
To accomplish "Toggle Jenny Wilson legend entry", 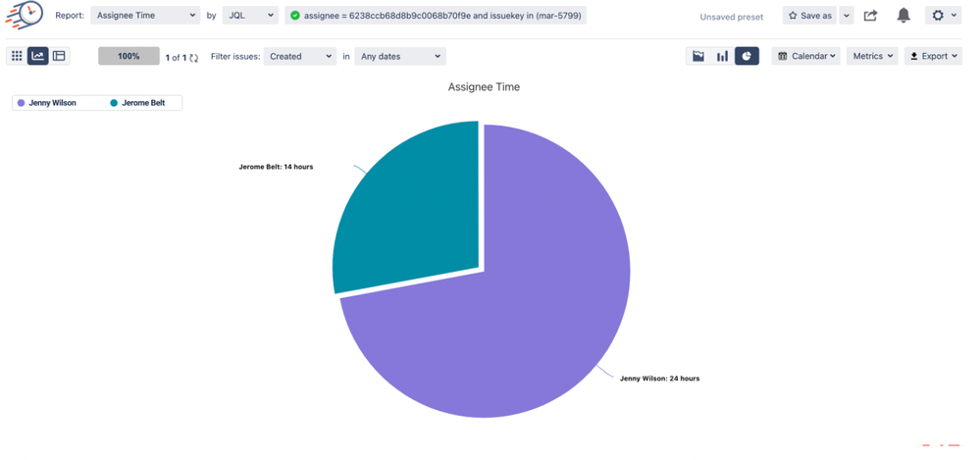I will click(47, 103).
